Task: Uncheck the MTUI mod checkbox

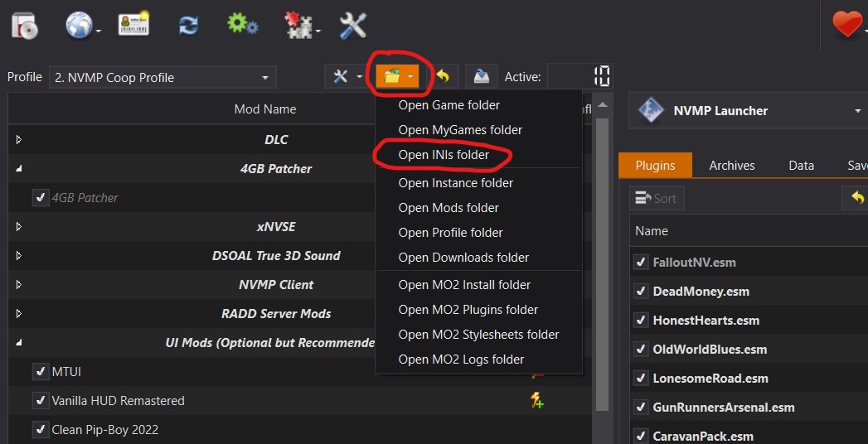Action: point(41,372)
